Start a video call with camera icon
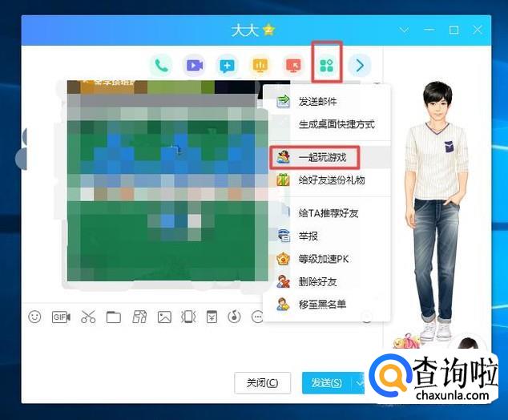The width and height of the screenshot is (508, 420). pos(195,65)
